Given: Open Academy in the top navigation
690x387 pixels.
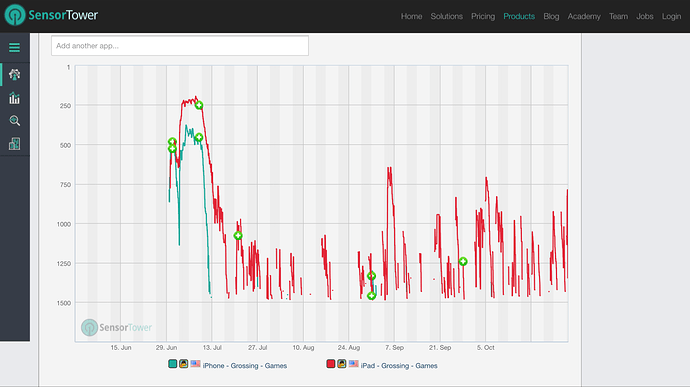Looking at the screenshot, I should click(x=584, y=16).
